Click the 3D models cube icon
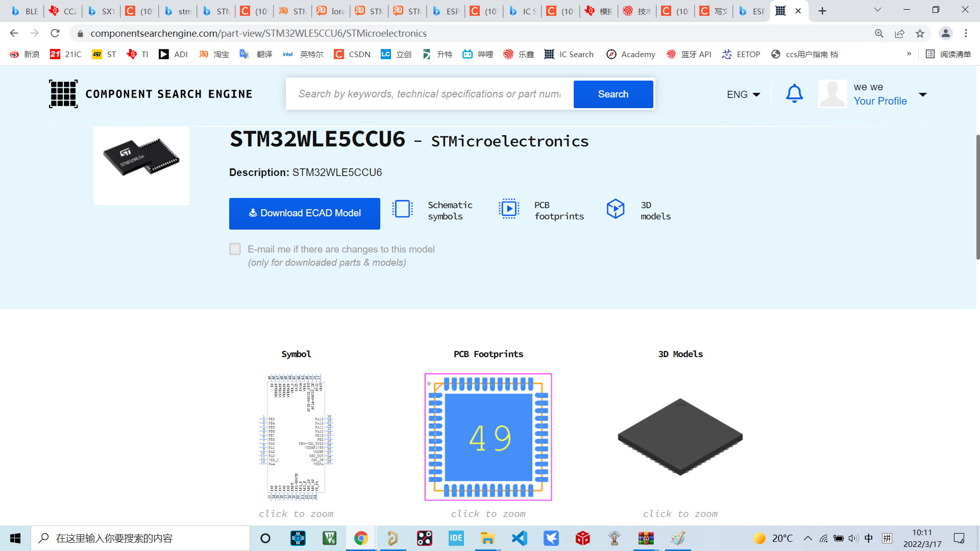The image size is (980, 551). (x=615, y=209)
